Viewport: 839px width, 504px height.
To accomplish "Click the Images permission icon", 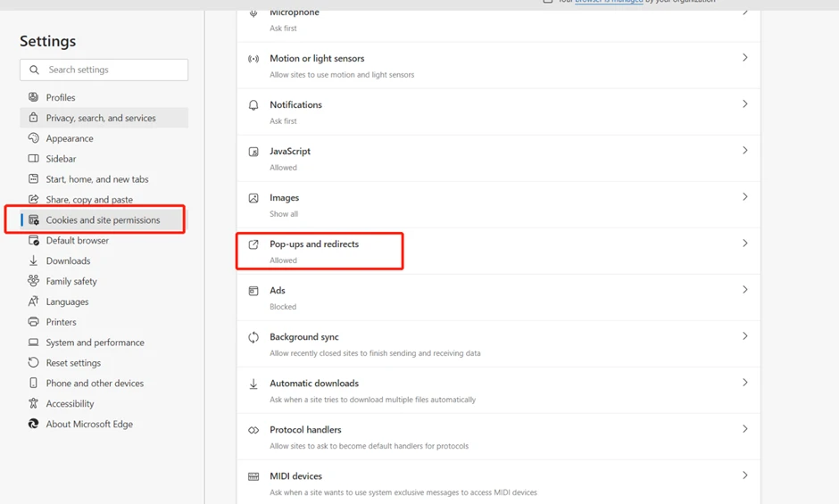I will pyautogui.click(x=253, y=198).
